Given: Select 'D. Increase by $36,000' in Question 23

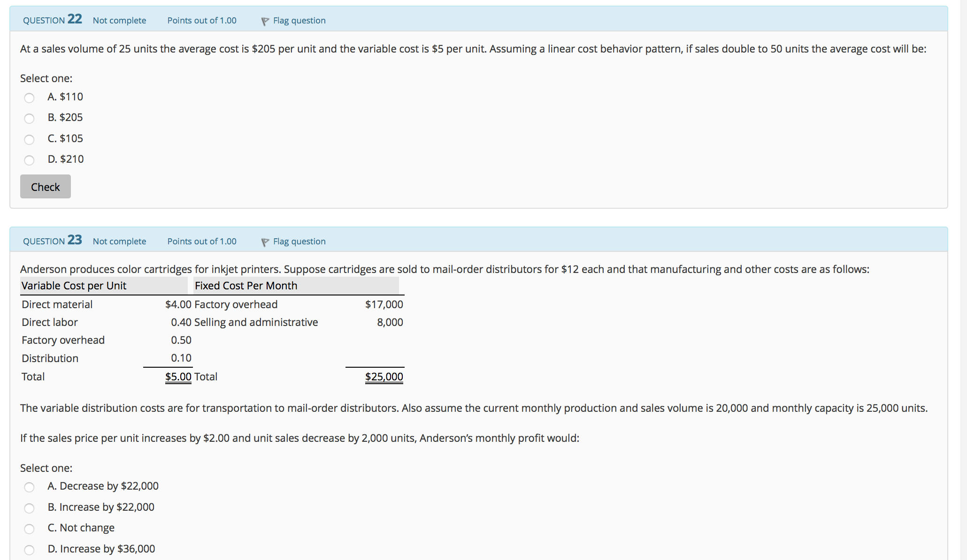Looking at the screenshot, I should tap(29, 549).
